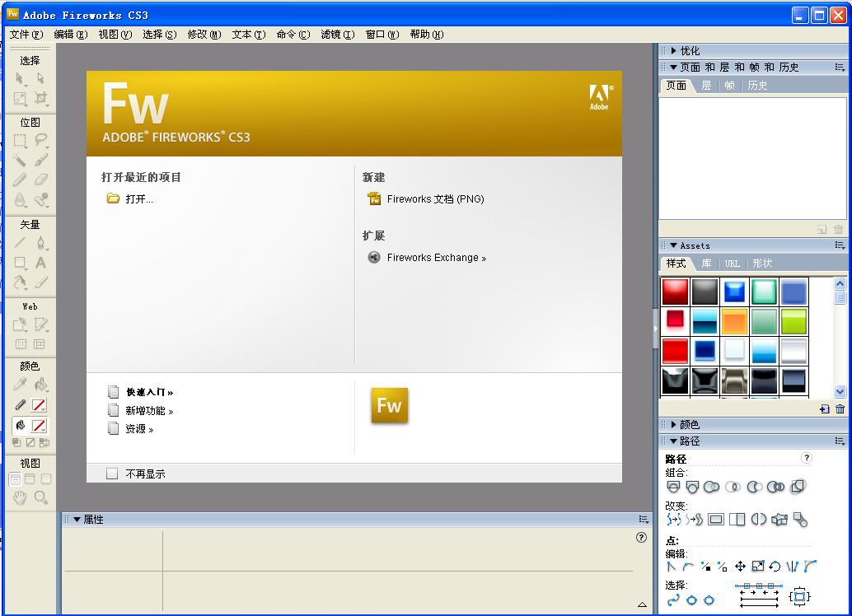Select the Freeform tool
Viewport: 852px width, 616px height.
[x=20, y=282]
